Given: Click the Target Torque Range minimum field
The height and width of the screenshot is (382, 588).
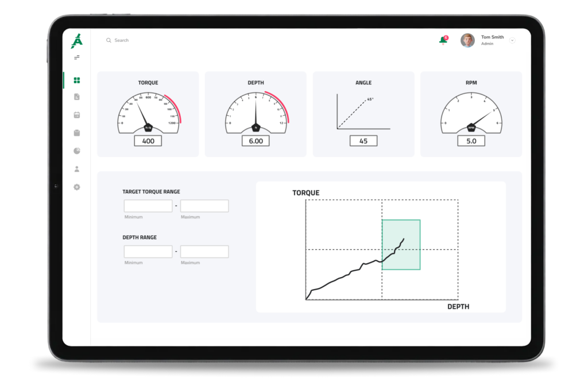Looking at the screenshot, I should pos(148,206).
